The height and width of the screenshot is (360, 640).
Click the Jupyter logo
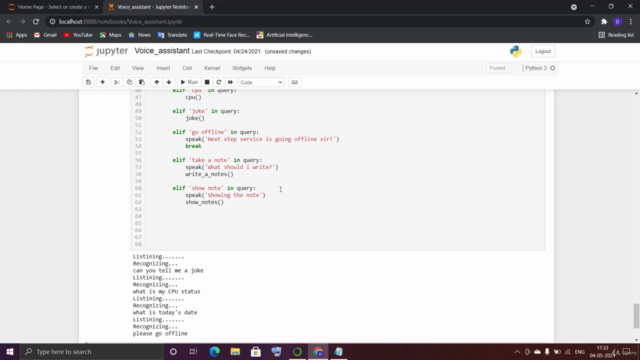coord(106,51)
